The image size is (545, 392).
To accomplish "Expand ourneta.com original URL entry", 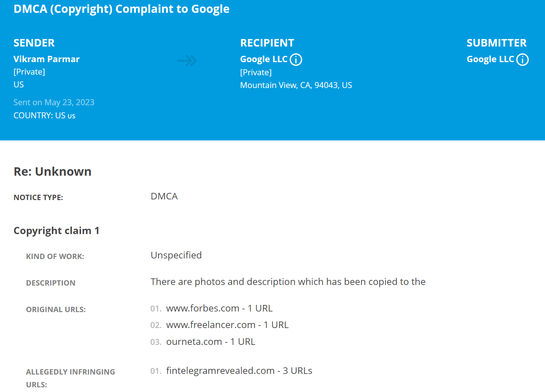I will (x=211, y=342).
